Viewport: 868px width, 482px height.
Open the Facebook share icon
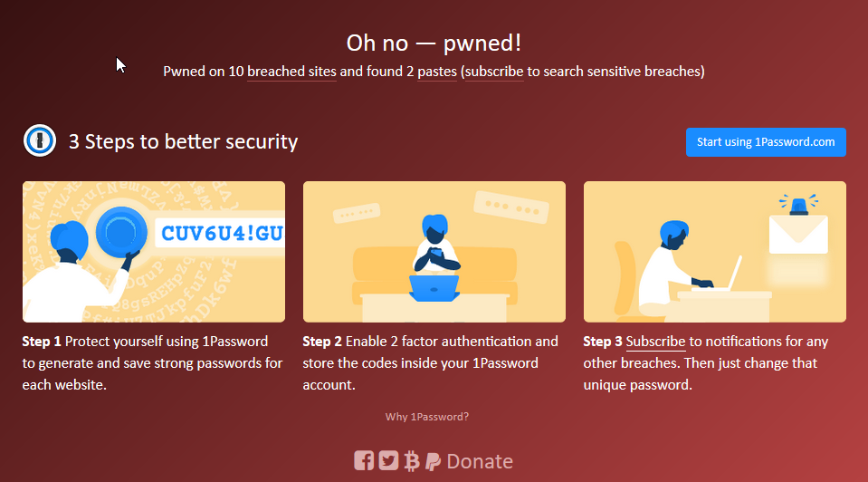[364, 460]
